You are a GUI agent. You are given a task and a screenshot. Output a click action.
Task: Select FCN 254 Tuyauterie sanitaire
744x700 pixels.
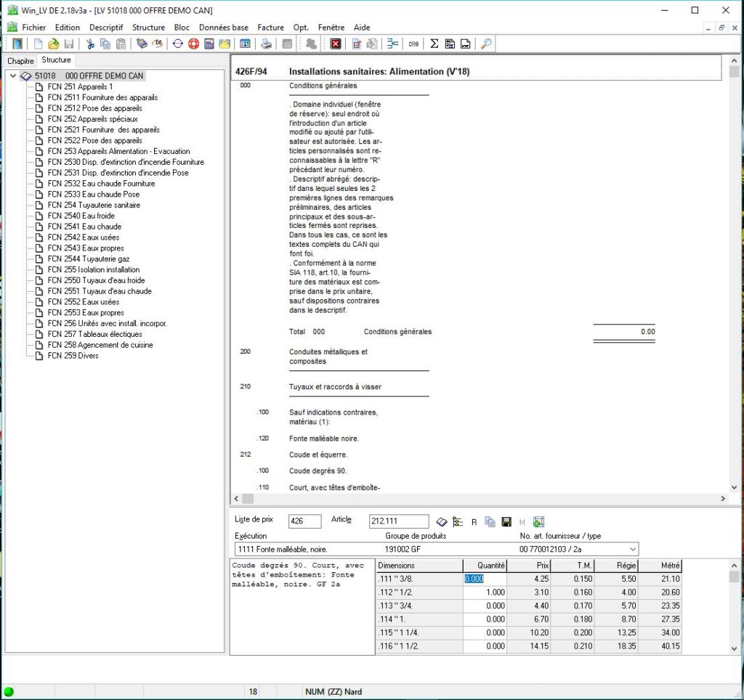[x=94, y=205]
